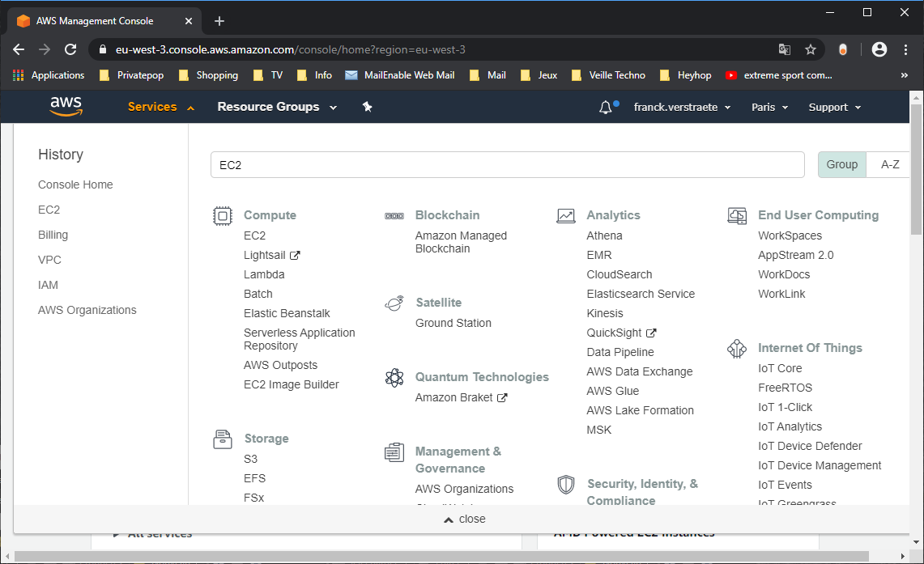This screenshot has width=924, height=564.
Task: Open IAM from History list
Action: [x=48, y=285]
